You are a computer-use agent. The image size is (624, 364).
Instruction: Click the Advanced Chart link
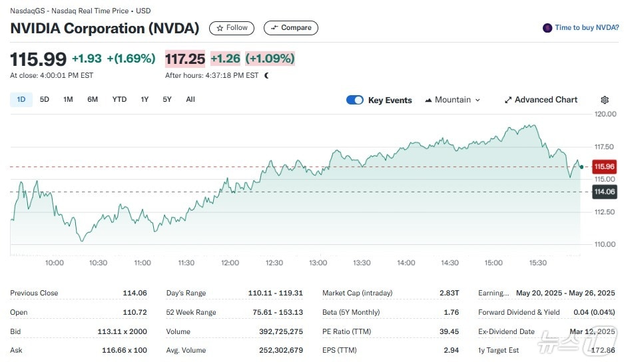click(x=546, y=100)
